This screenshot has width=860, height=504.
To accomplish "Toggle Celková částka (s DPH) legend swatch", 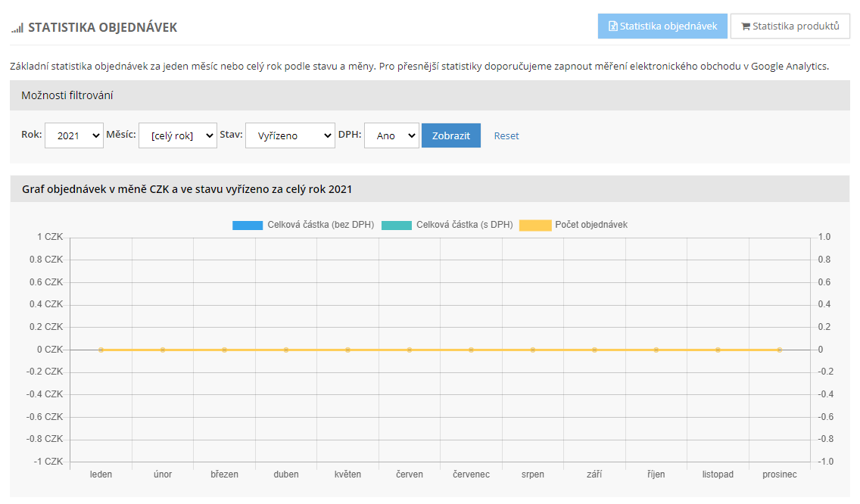I will coord(396,226).
